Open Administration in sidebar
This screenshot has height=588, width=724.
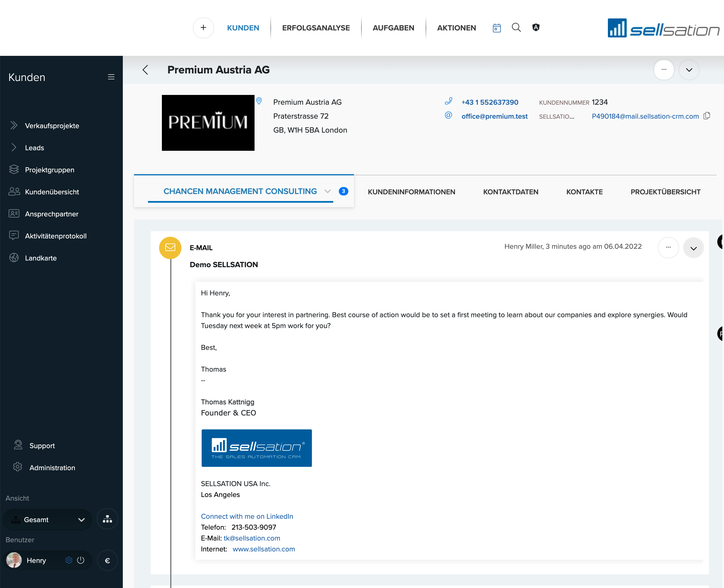(52, 467)
